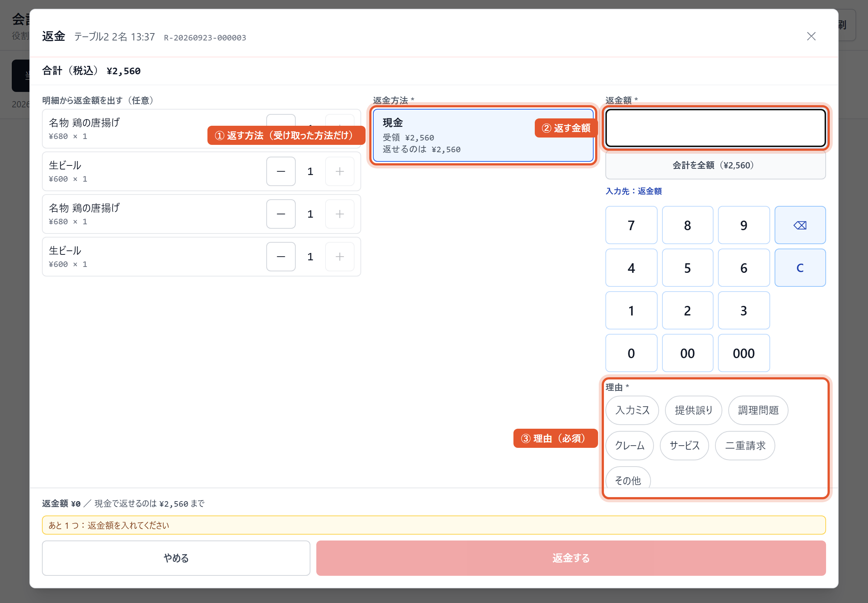
Task: Select the receipt number R-20260923-000003
Action: click(x=205, y=38)
